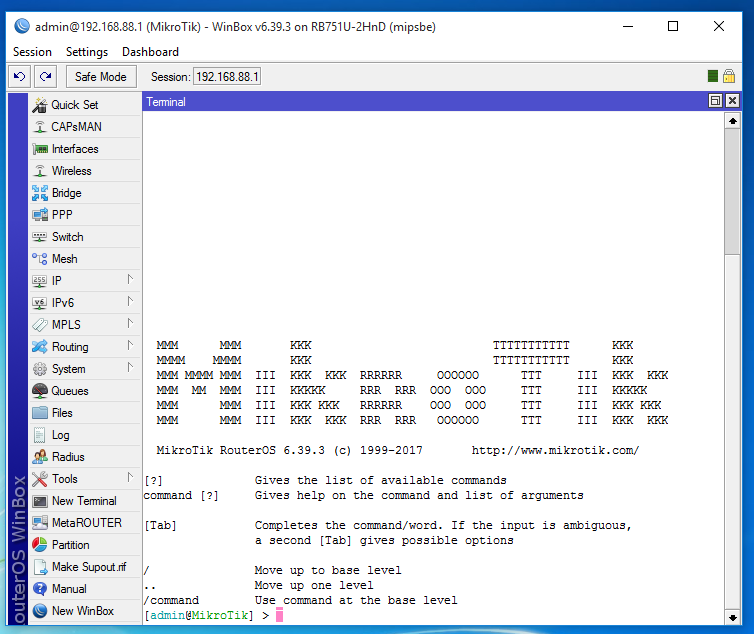Click the CAPsMAN antenna icon
Image resolution: width=754 pixels, height=634 pixels.
(40, 127)
